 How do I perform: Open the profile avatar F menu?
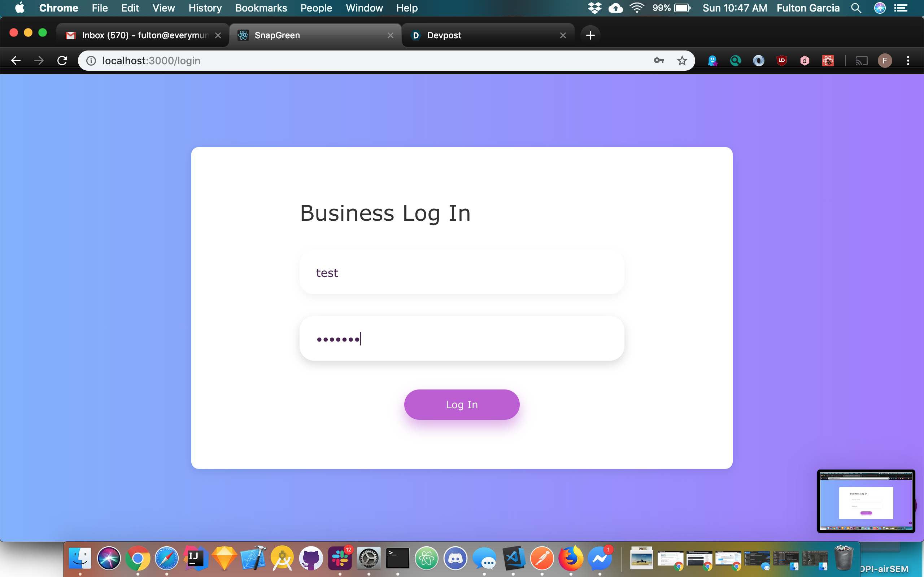pyautogui.click(x=885, y=61)
